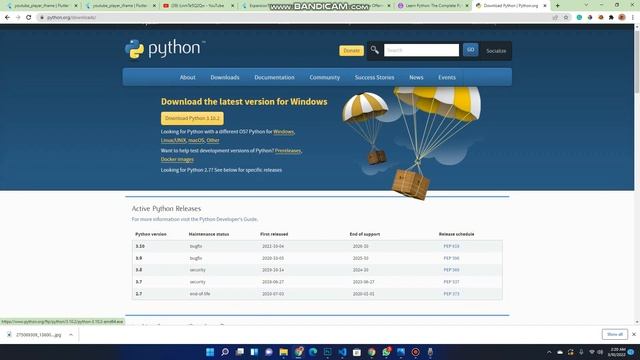Open a new browser tab
Screen dimensions: 640x360
pyautogui.click(x=558, y=6)
